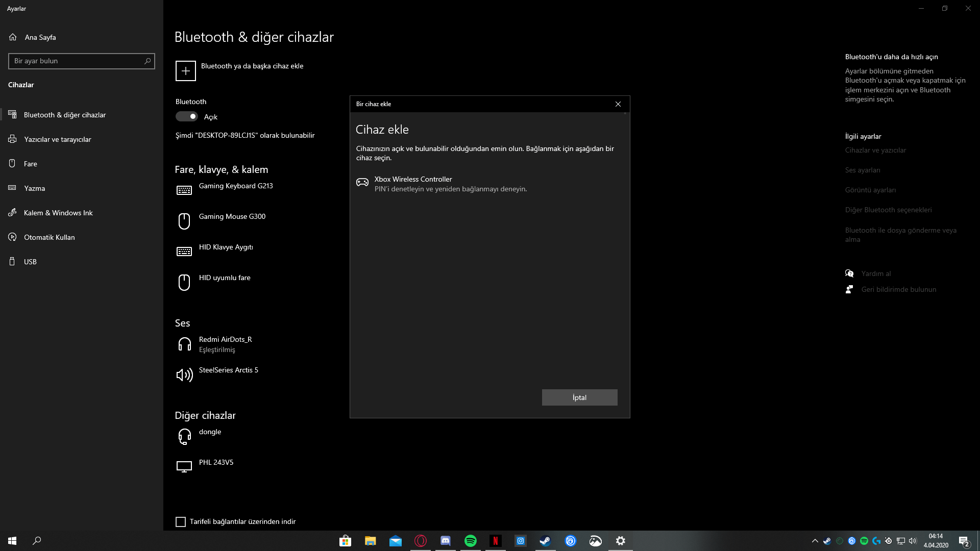Open the USB settings section
This screenshot has width=980, height=551.
coord(30,262)
